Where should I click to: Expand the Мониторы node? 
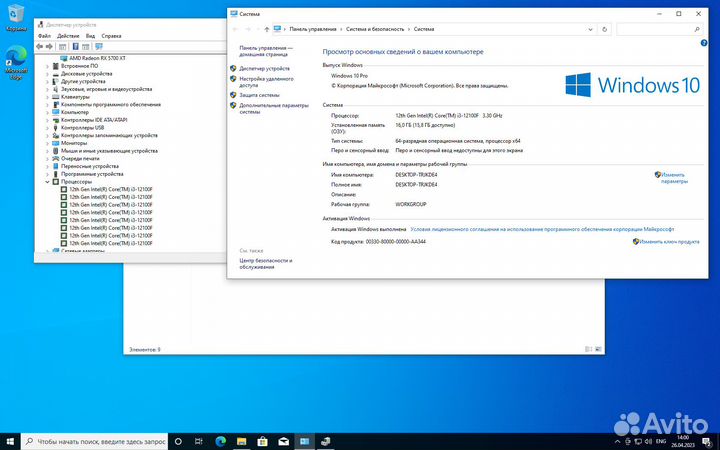point(47,143)
